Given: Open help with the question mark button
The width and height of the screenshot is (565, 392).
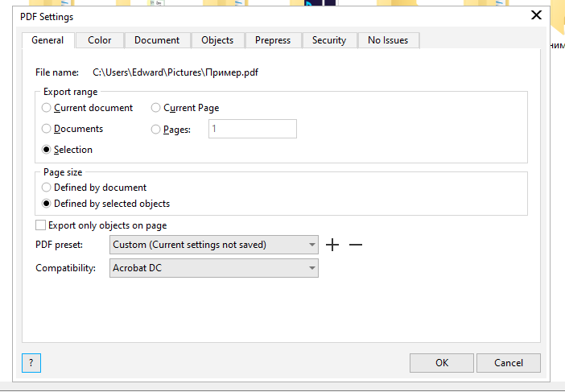Looking at the screenshot, I should tap(31, 363).
